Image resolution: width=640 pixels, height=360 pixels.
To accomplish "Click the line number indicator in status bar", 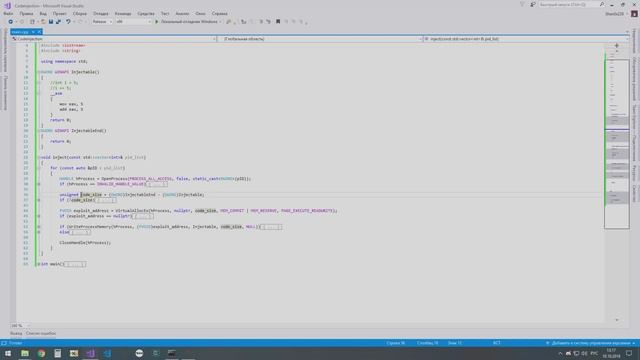I will 396,343.
